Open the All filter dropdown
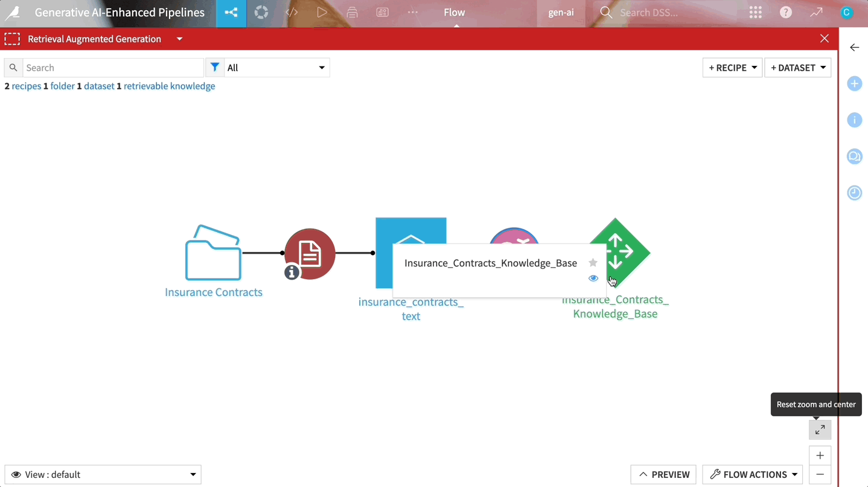Viewport: 868px width, 487px height. tap(276, 68)
